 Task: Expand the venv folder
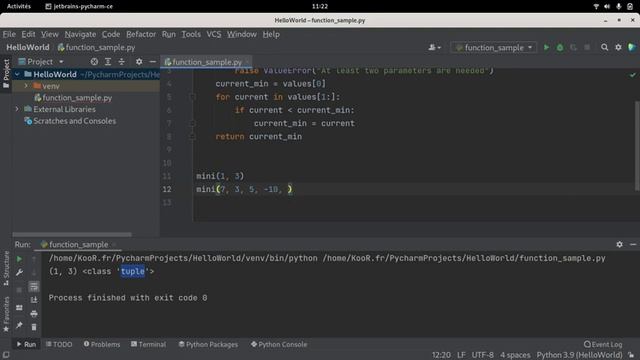coord(26,86)
